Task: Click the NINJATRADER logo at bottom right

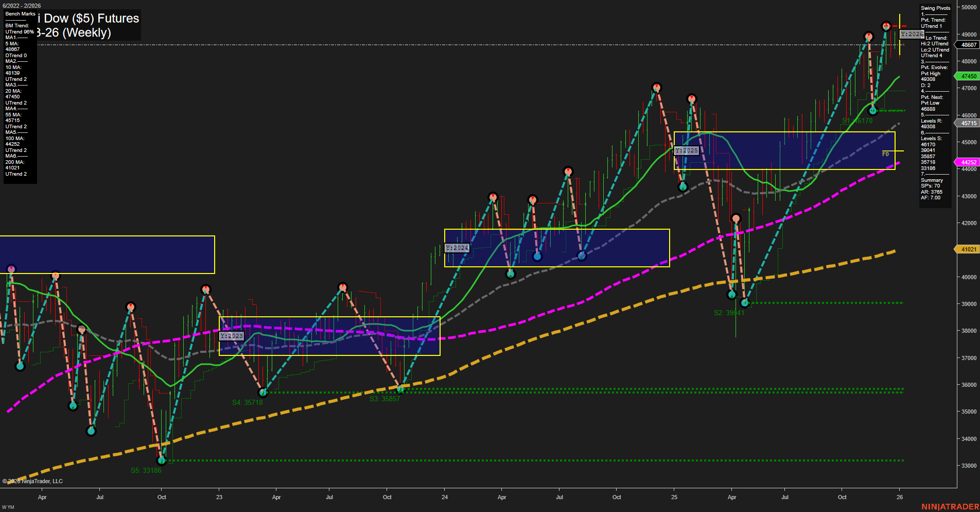Action: pos(950,506)
